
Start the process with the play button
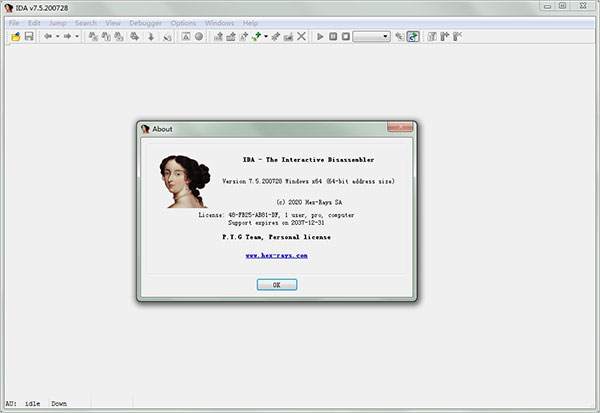coord(321,36)
